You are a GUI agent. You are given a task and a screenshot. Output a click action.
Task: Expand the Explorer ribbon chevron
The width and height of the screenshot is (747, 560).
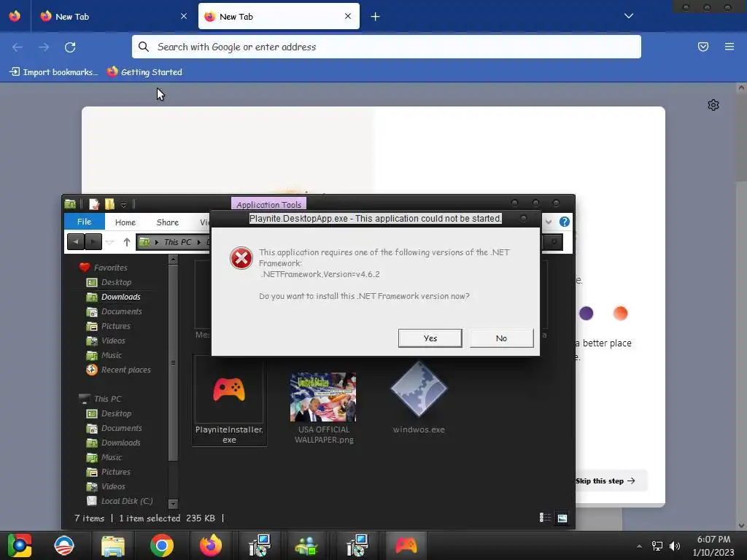(x=549, y=222)
